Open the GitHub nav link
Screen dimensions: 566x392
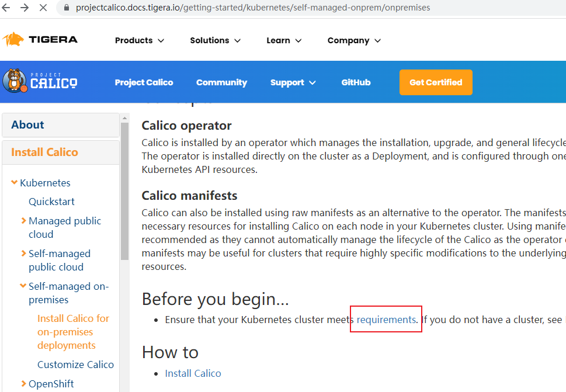click(x=356, y=82)
